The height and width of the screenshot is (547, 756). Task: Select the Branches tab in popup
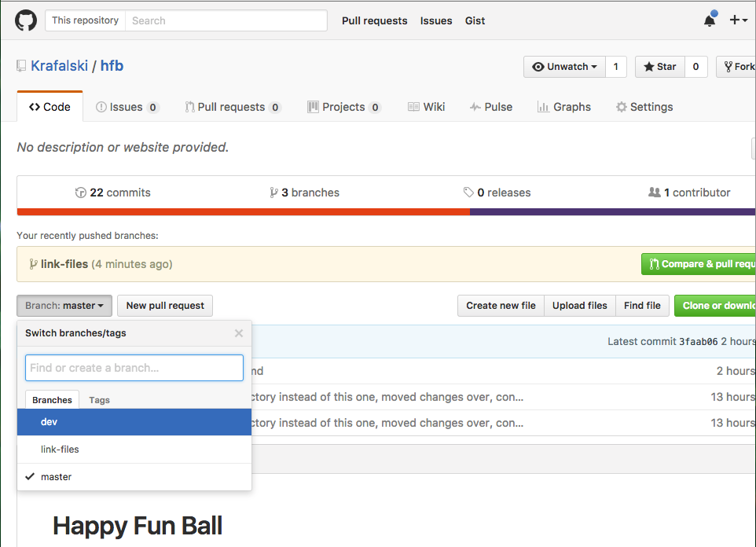(x=52, y=400)
